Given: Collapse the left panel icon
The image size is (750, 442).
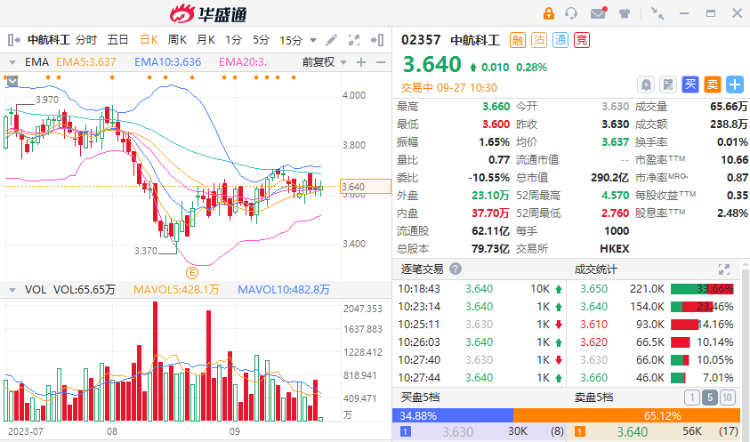Looking at the screenshot, I should (x=14, y=40).
